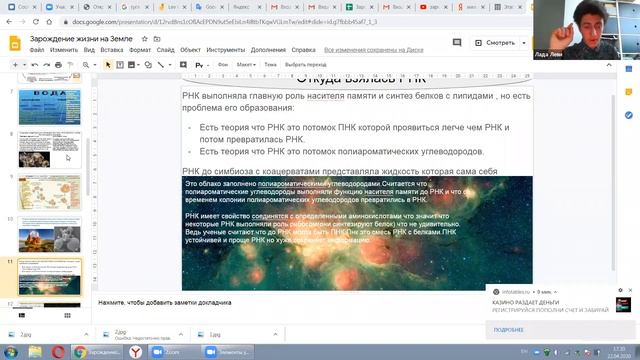Image resolution: width=640 pixels, height=360 pixels.
Task: Expand the input tools dropdown arrow
Action: pos(208,65)
